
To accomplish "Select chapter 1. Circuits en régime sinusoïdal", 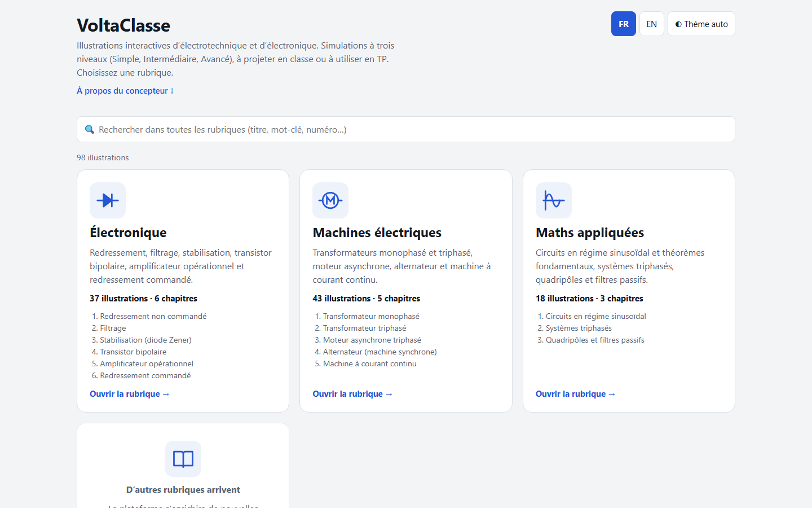I will (592, 316).
